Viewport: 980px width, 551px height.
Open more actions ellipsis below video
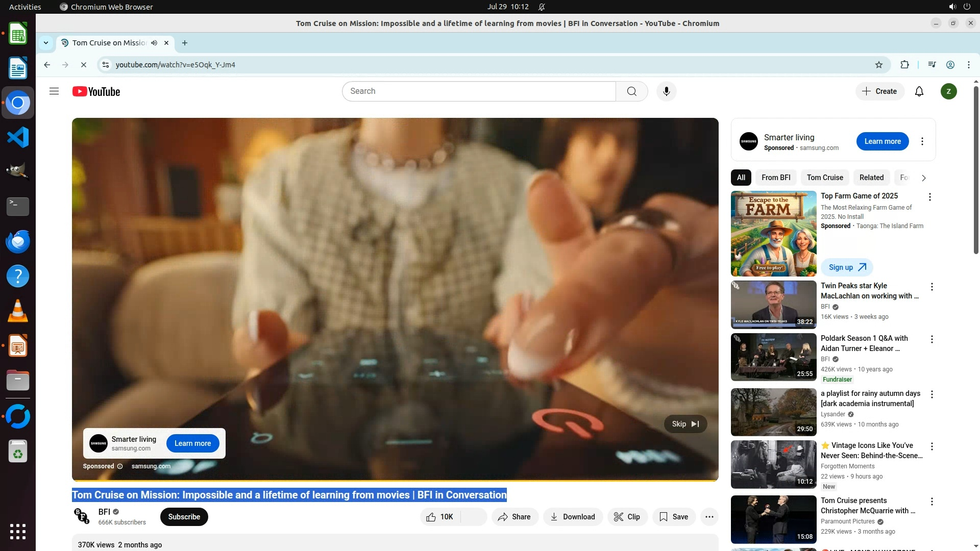pos(709,517)
